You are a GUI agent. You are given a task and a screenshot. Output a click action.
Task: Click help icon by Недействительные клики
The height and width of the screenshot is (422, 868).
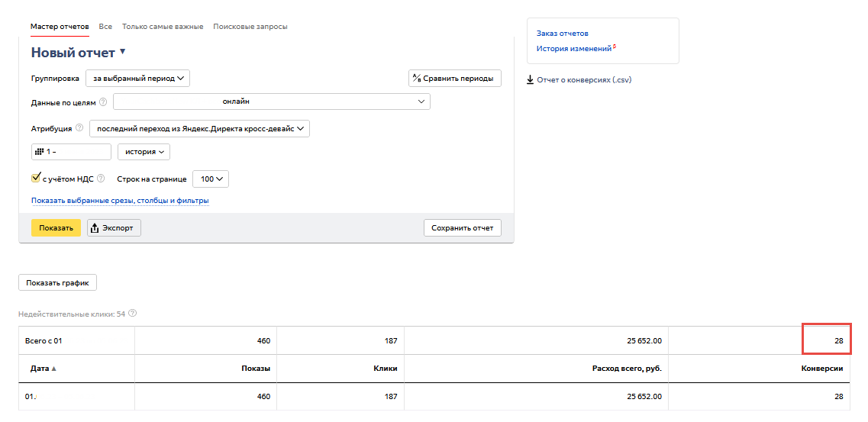tap(133, 314)
